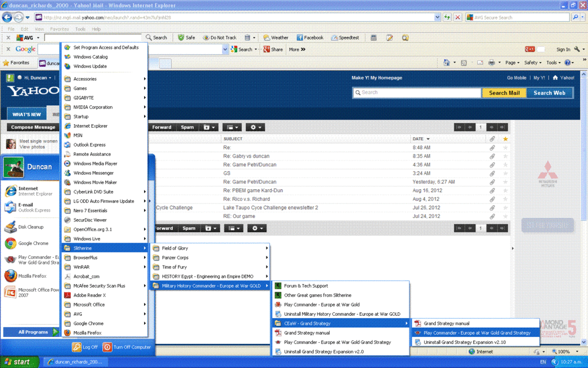Star the GS email
588x368 pixels.
(x=505, y=174)
